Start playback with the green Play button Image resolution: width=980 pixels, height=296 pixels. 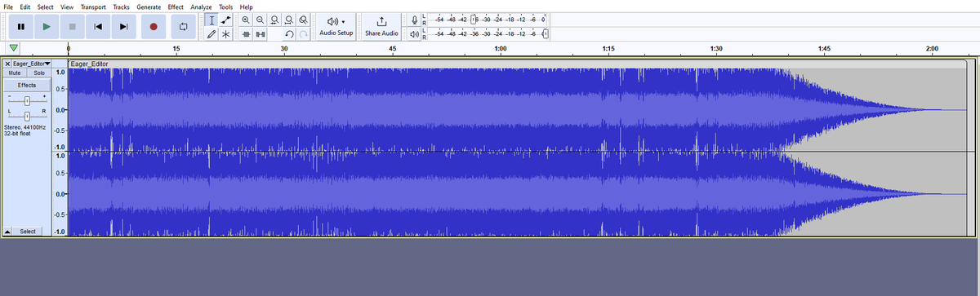(x=47, y=27)
